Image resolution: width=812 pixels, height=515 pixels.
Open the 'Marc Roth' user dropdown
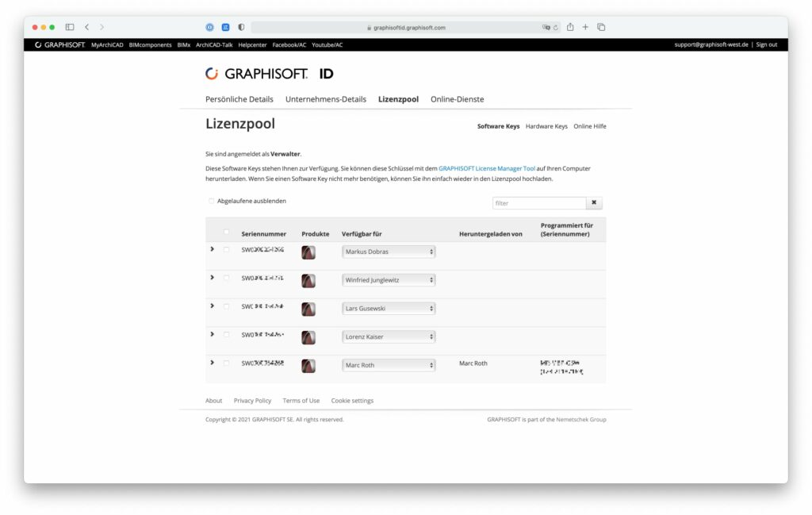[x=389, y=365]
